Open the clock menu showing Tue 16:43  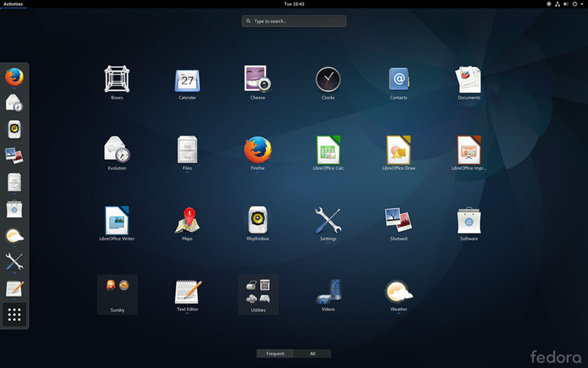click(294, 4)
